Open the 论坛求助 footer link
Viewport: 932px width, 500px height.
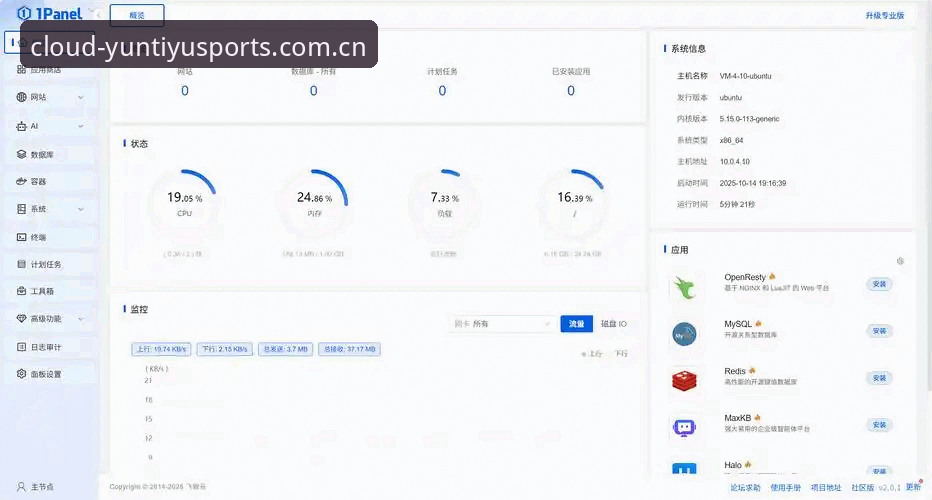(745, 488)
